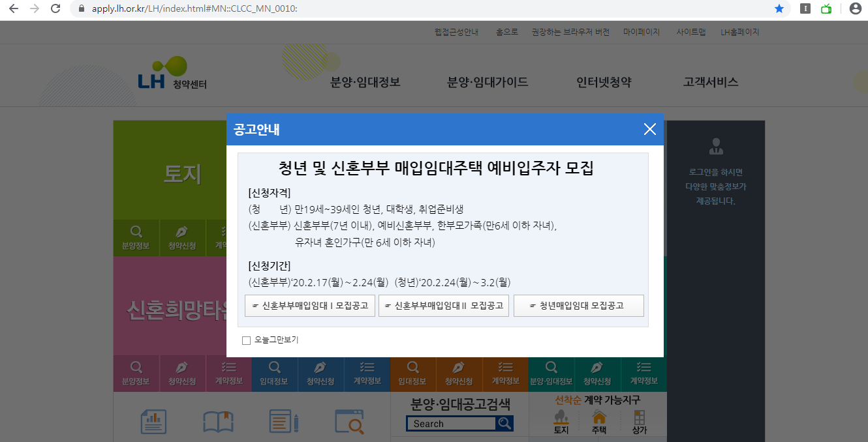The image size is (868, 442).
Task: Click the LH 청약센터 logo
Action: [x=172, y=73]
